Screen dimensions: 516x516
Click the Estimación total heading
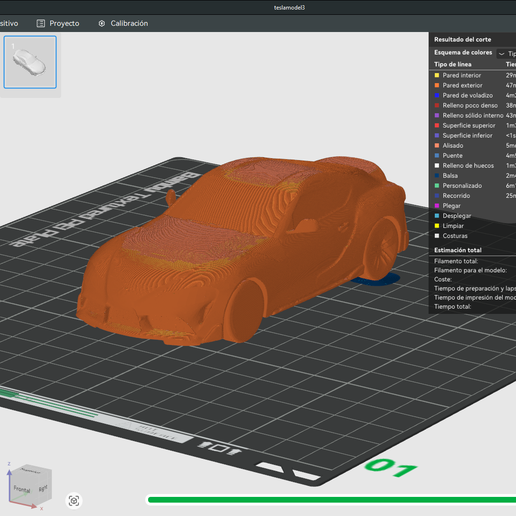tap(458, 250)
